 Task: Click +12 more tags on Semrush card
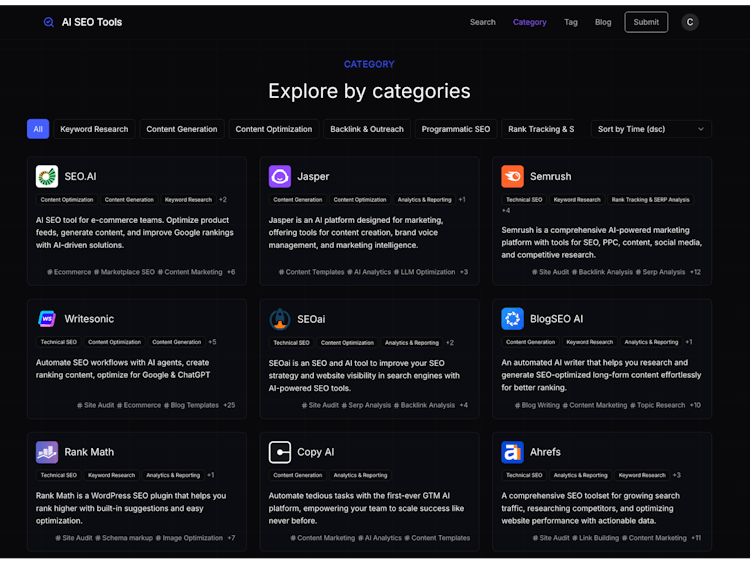coord(695,272)
